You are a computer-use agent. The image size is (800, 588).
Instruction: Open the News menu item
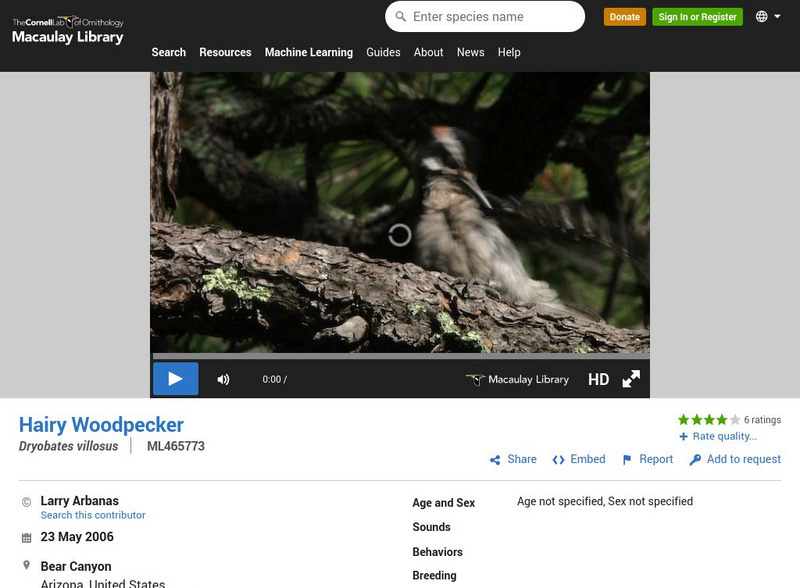tap(470, 52)
